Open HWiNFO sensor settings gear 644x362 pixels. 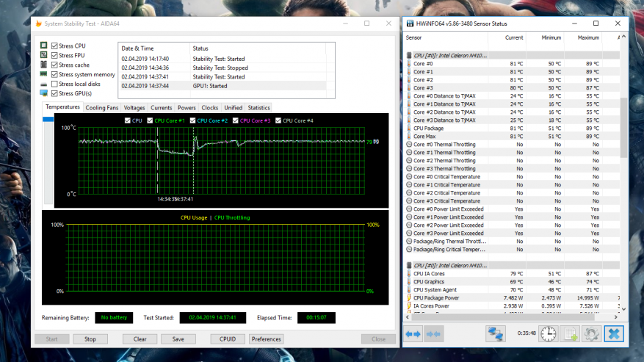tap(591, 334)
